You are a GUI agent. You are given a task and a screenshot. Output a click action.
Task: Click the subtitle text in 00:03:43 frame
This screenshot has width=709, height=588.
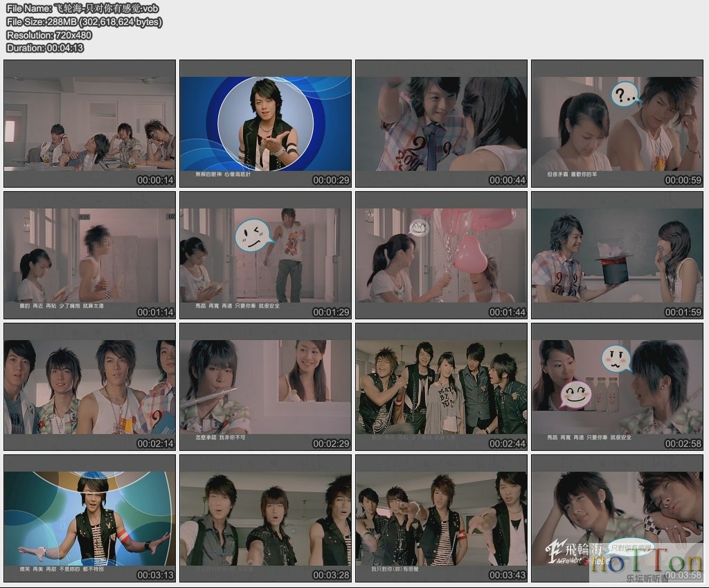point(395,569)
